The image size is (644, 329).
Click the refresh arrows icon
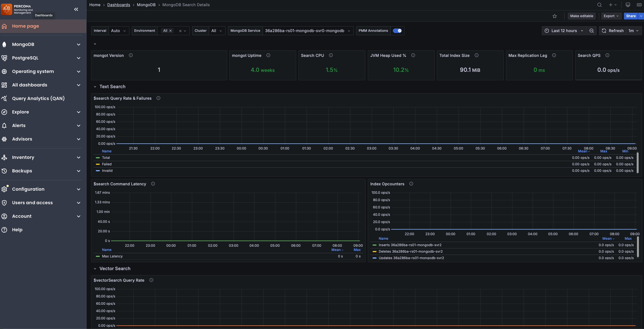pyautogui.click(x=604, y=31)
